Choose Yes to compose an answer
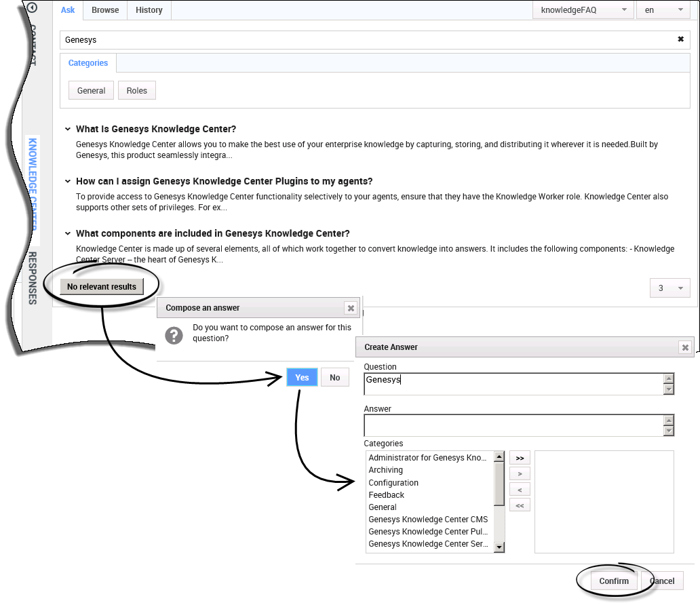This screenshot has width=700, height=605. (x=302, y=377)
